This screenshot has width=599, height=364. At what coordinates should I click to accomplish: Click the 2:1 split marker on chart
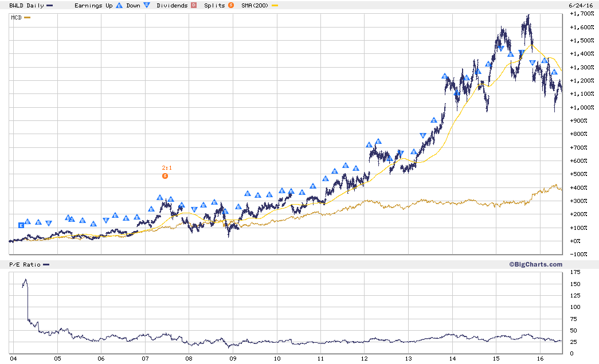[x=165, y=176]
